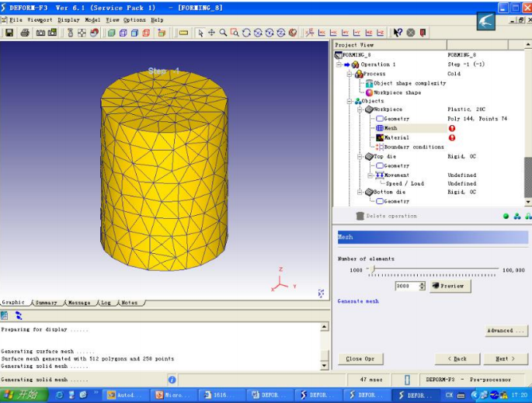532x403 pixels.
Task: Switch to the Message tab
Action: pyautogui.click(x=79, y=303)
